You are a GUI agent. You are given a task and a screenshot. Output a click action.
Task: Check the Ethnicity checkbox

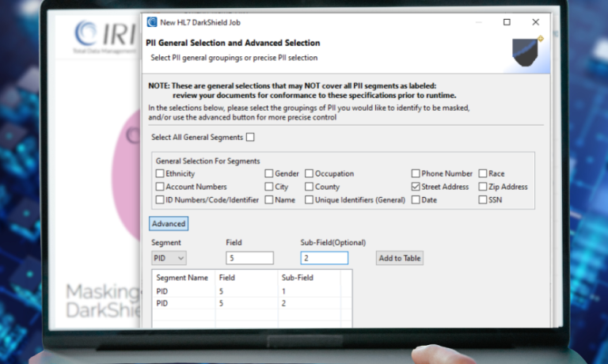tap(161, 173)
